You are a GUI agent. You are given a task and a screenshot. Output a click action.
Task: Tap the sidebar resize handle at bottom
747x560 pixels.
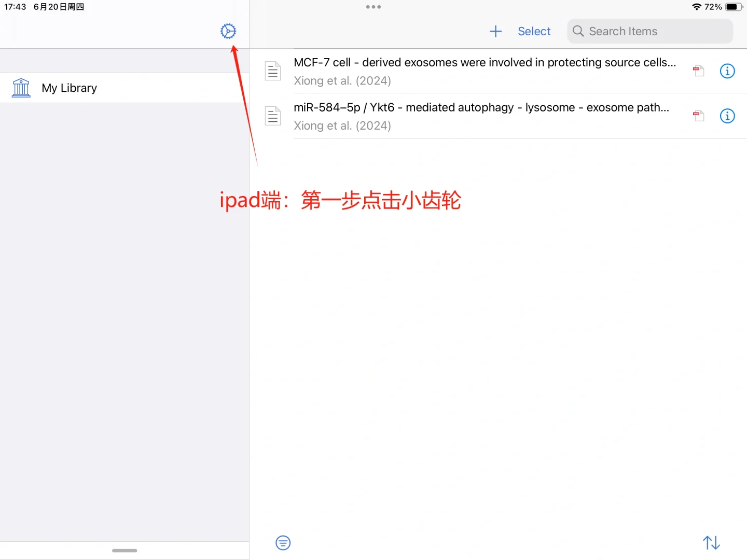pos(125,551)
